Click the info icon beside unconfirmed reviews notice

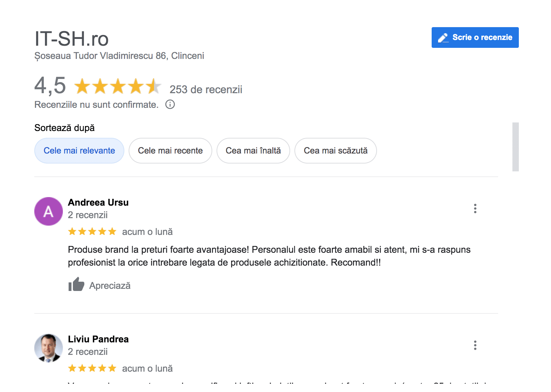(x=170, y=104)
